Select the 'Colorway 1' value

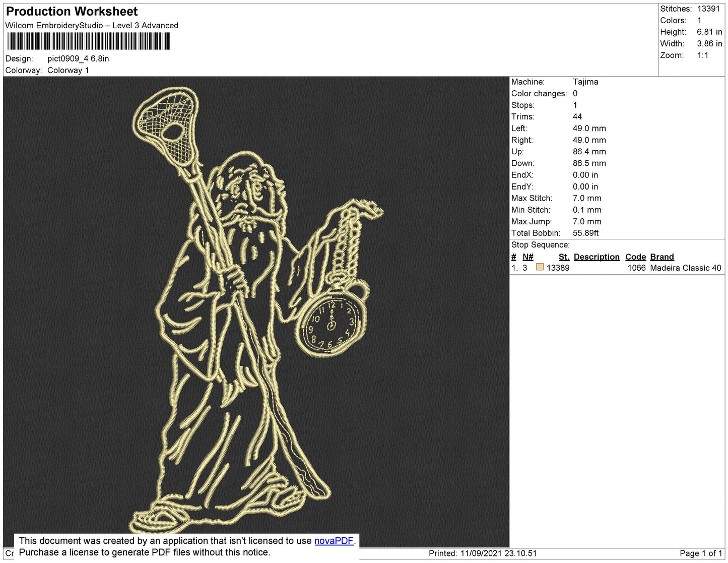68,70
